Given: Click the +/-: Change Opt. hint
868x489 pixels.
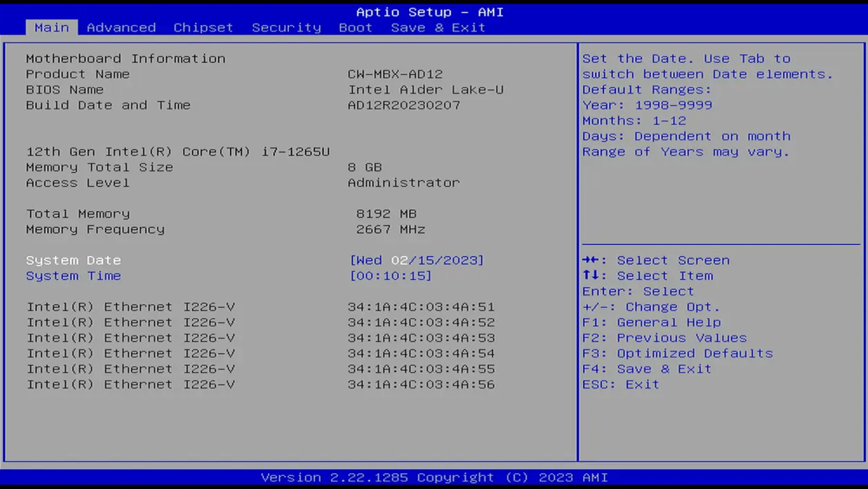Looking at the screenshot, I should click(651, 306).
